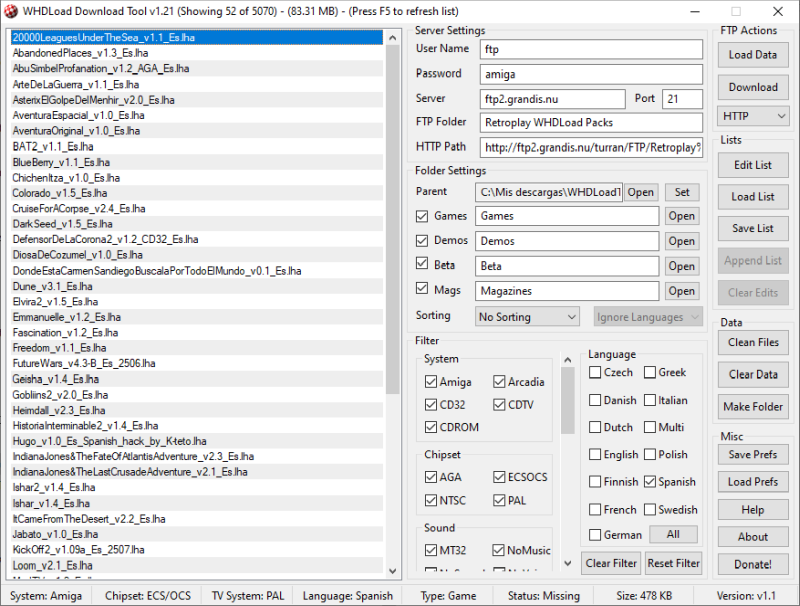Click the Edit List button
Screen dimensions: 800x606
[753, 165]
